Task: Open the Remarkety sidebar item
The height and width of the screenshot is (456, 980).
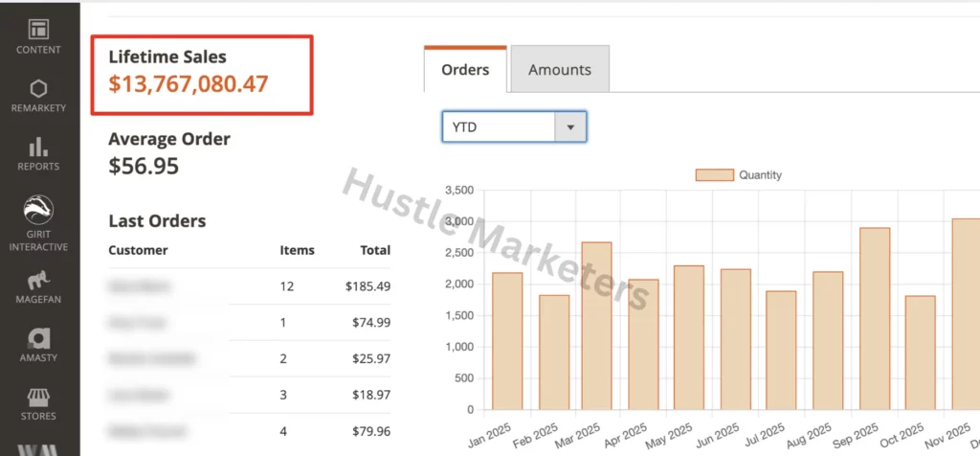Action: [x=38, y=96]
